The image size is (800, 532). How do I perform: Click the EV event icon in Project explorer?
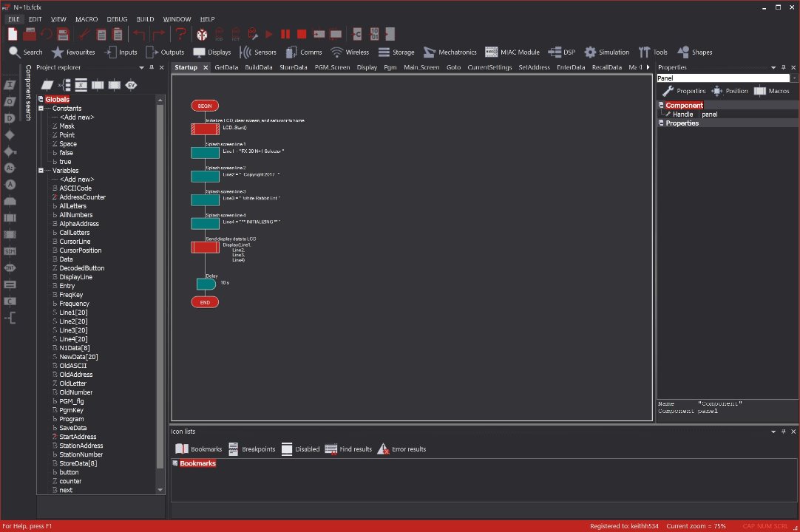click(x=131, y=85)
